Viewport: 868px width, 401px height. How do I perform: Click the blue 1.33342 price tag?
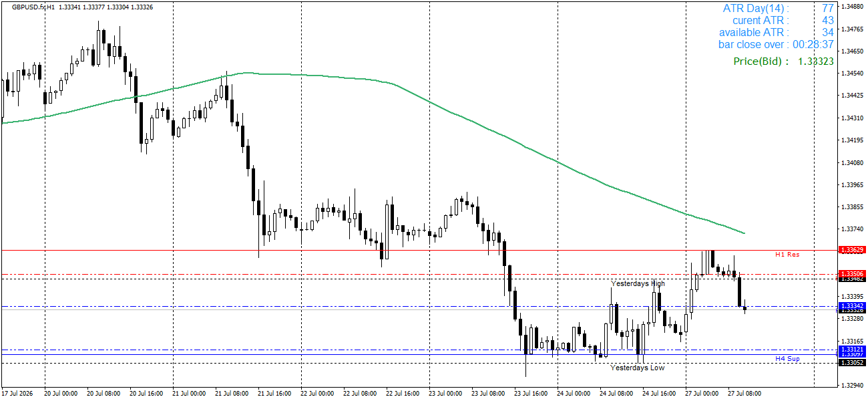coord(853,306)
